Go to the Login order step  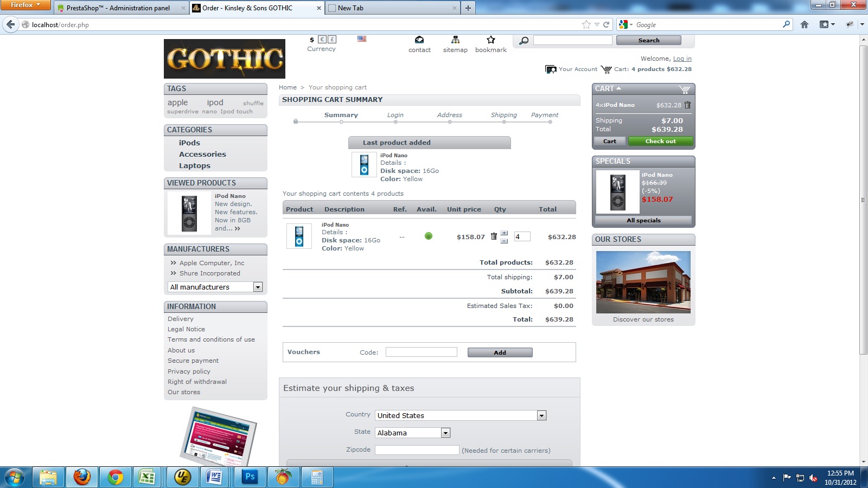395,115
